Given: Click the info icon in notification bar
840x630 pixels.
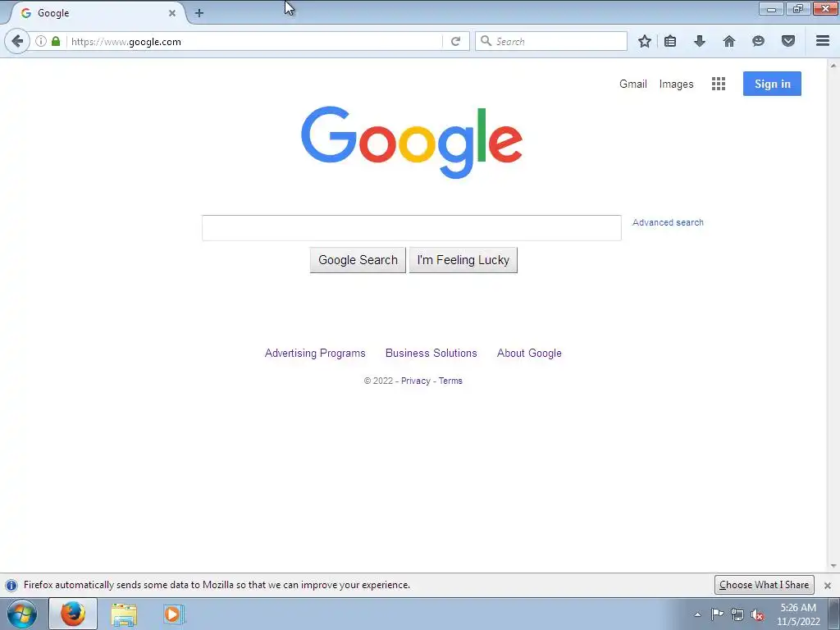Looking at the screenshot, I should [11, 585].
